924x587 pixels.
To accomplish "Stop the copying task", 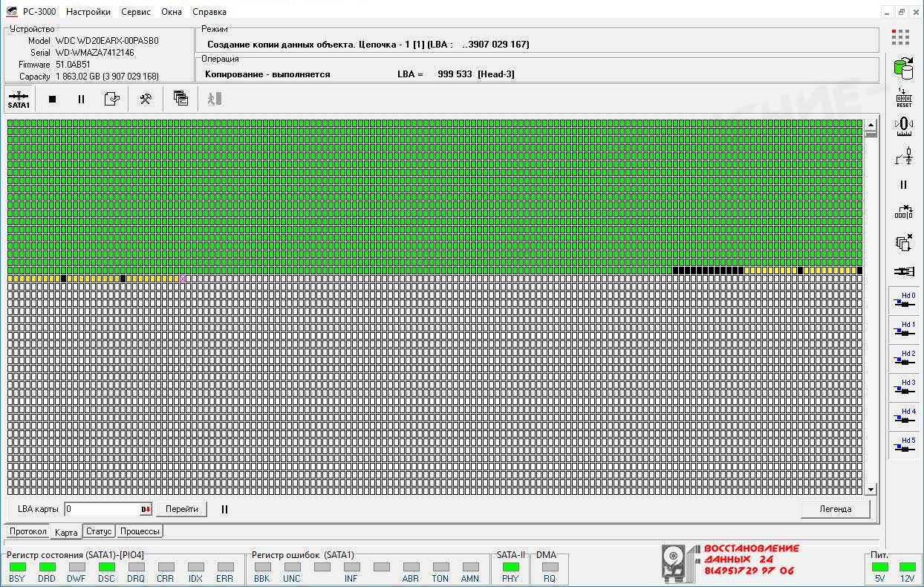I will tap(52, 99).
